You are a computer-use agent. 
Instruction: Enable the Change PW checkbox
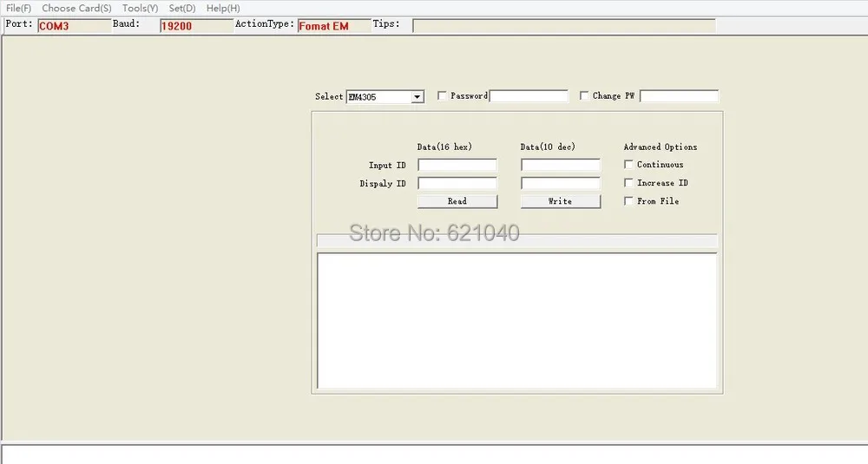click(x=584, y=95)
